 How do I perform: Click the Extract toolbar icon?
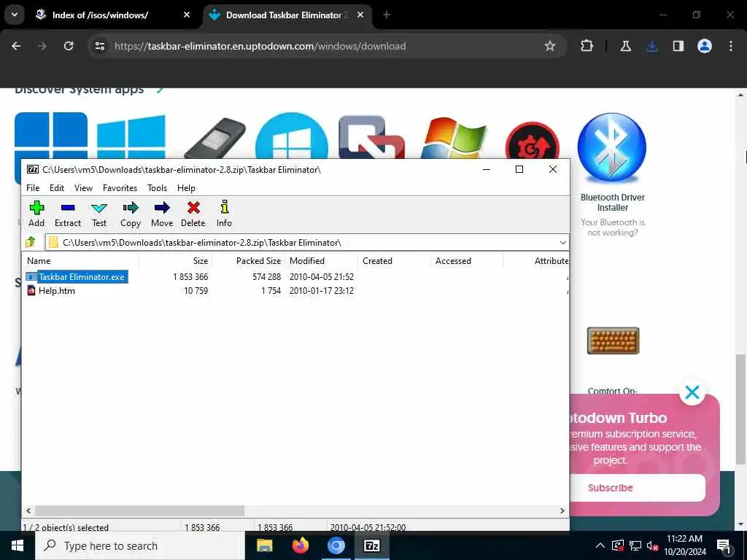tap(68, 214)
